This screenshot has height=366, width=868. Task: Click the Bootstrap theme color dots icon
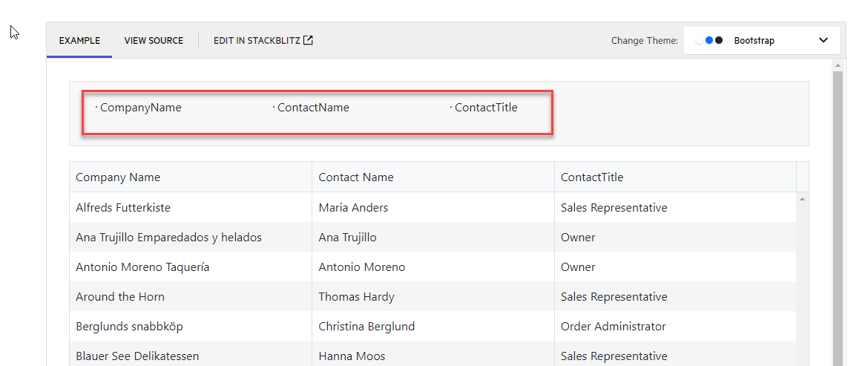tap(709, 41)
